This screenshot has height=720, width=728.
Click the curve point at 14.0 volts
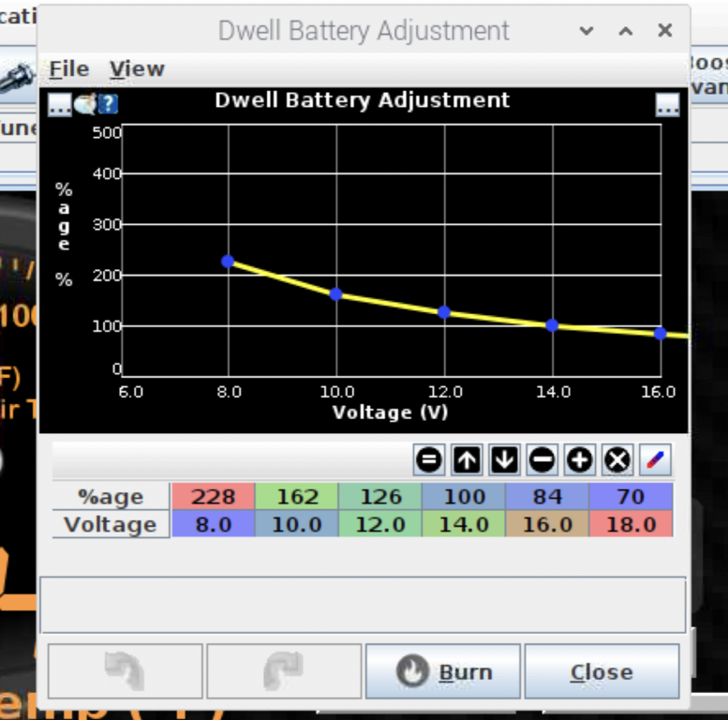(x=552, y=325)
